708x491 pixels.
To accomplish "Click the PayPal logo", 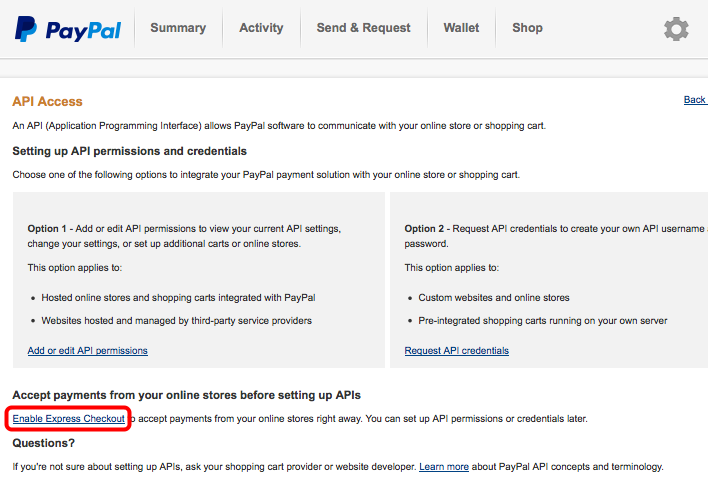I will pos(68,29).
